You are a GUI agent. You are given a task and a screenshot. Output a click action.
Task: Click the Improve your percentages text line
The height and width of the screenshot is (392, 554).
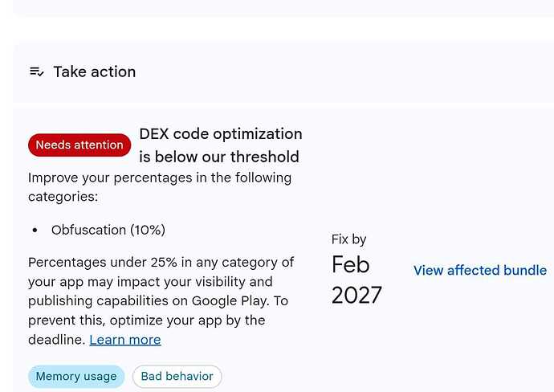tap(160, 178)
